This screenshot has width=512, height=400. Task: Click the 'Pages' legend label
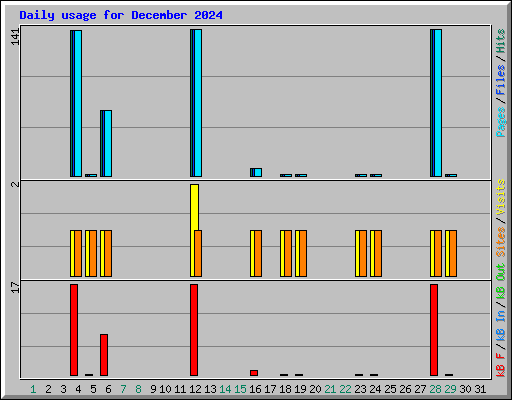click(501, 122)
